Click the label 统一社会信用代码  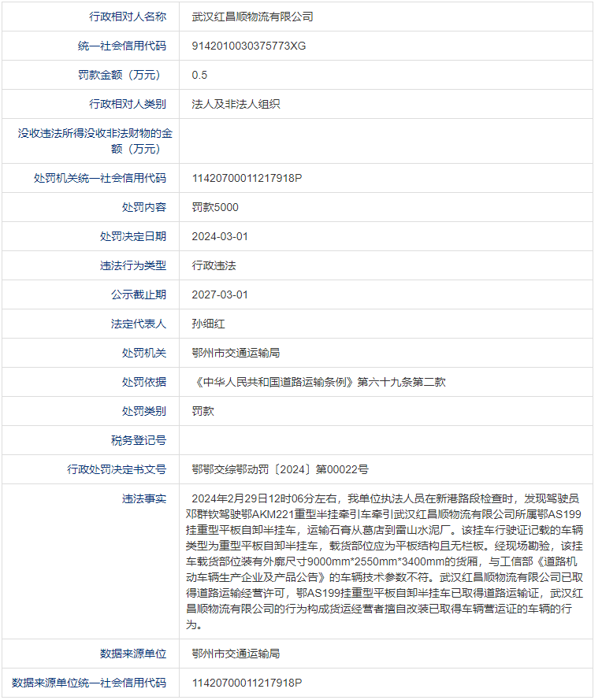(x=122, y=46)
